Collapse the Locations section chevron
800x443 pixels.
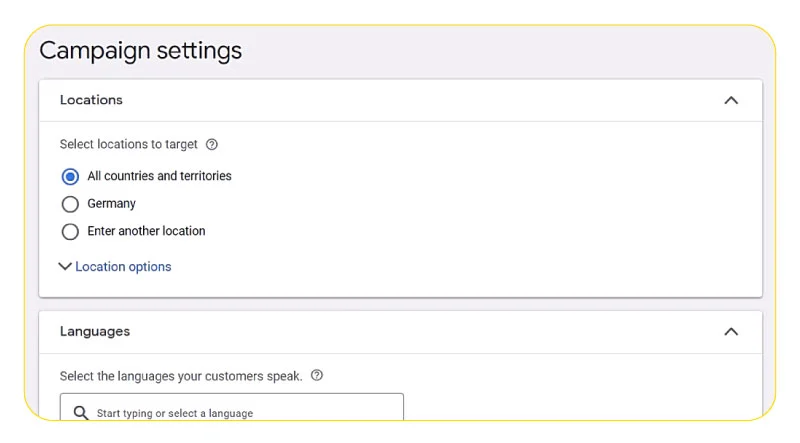tap(731, 100)
